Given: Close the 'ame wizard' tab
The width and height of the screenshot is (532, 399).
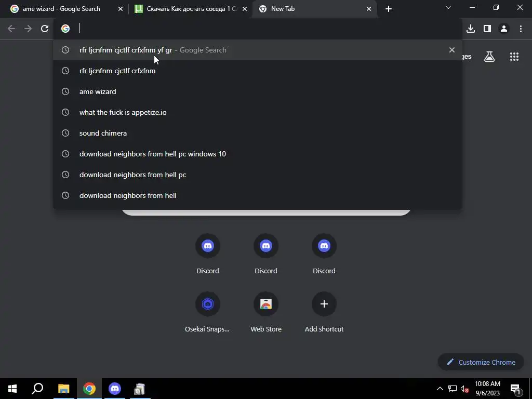Looking at the screenshot, I should (120, 9).
